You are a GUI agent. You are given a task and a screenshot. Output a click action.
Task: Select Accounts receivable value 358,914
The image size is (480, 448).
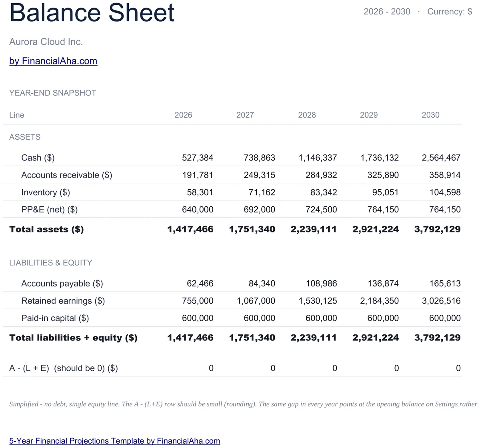point(445,175)
